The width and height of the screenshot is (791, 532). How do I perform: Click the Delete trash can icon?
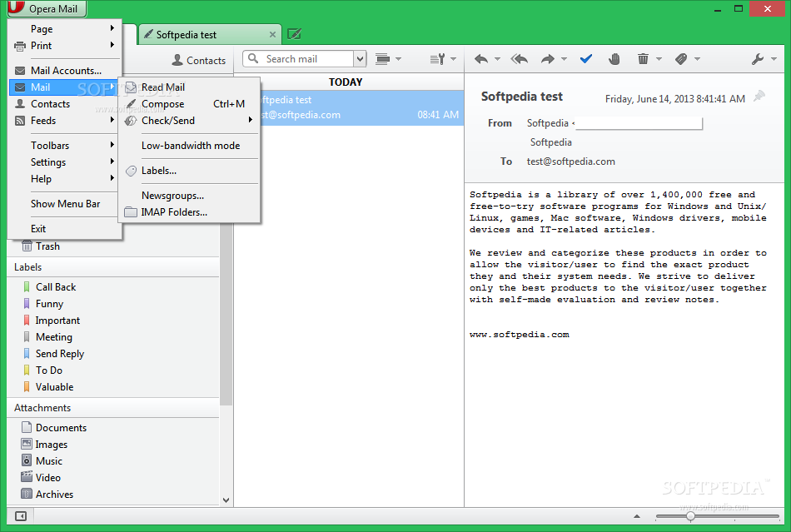tap(643, 59)
